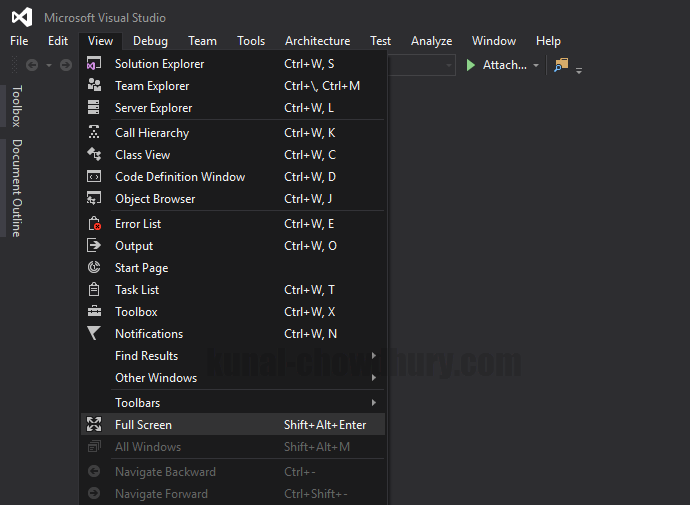Click the Notifications flag icon
Image resolution: width=690 pixels, height=505 pixels.
tap(94, 333)
